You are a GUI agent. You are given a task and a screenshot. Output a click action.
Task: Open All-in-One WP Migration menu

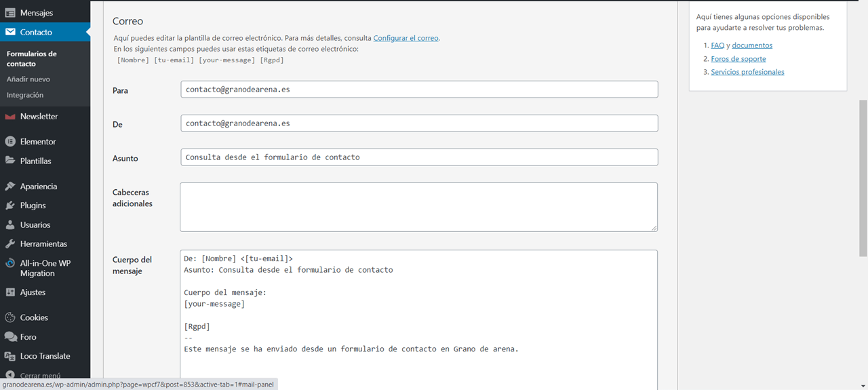point(45,268)
